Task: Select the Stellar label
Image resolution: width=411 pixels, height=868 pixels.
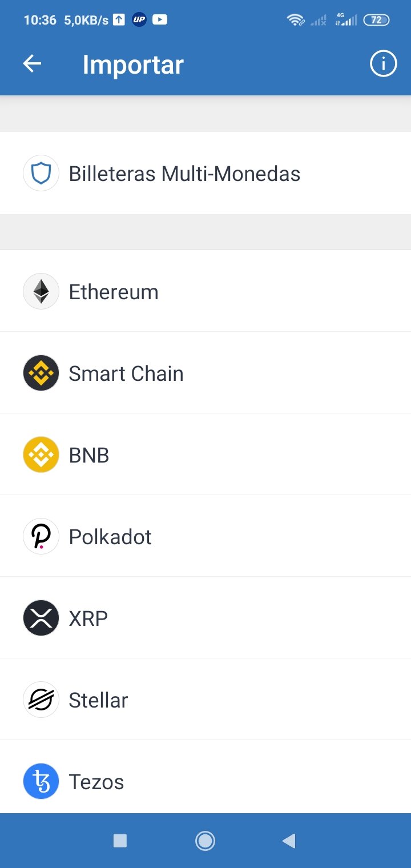Action: (x=98, y=700)
